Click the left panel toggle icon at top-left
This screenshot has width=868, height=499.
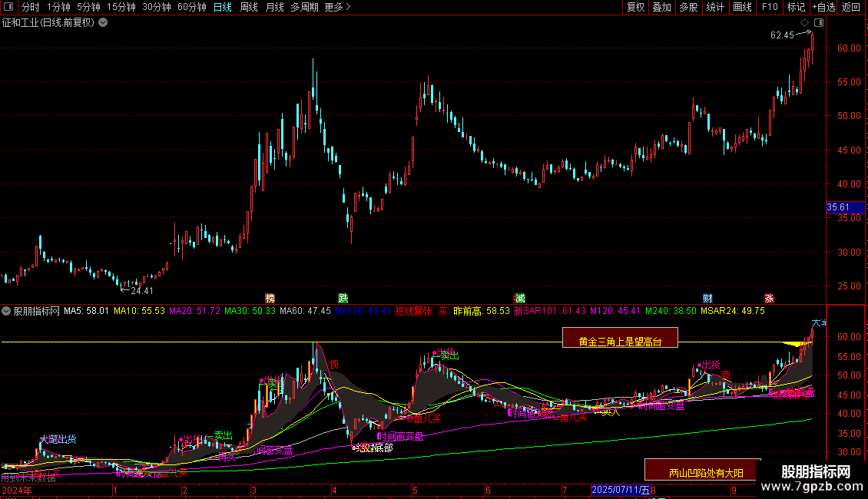tap(8, 7)
